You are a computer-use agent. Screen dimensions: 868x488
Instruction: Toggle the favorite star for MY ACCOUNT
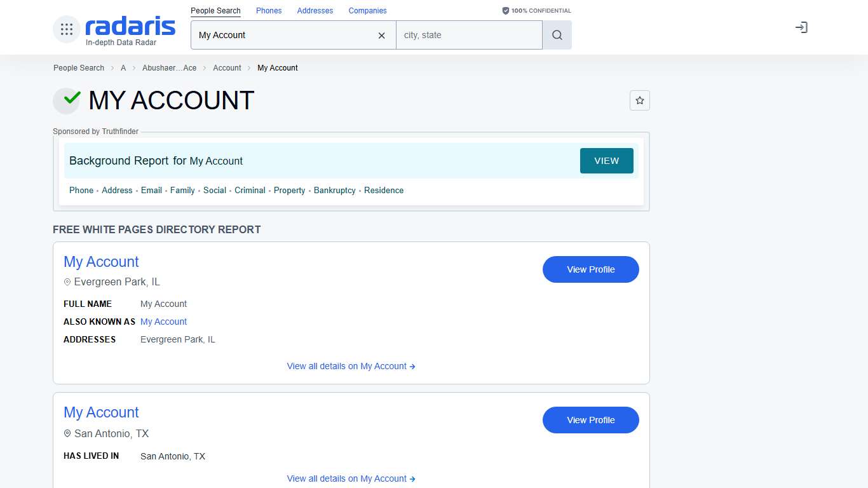(639, 100)
